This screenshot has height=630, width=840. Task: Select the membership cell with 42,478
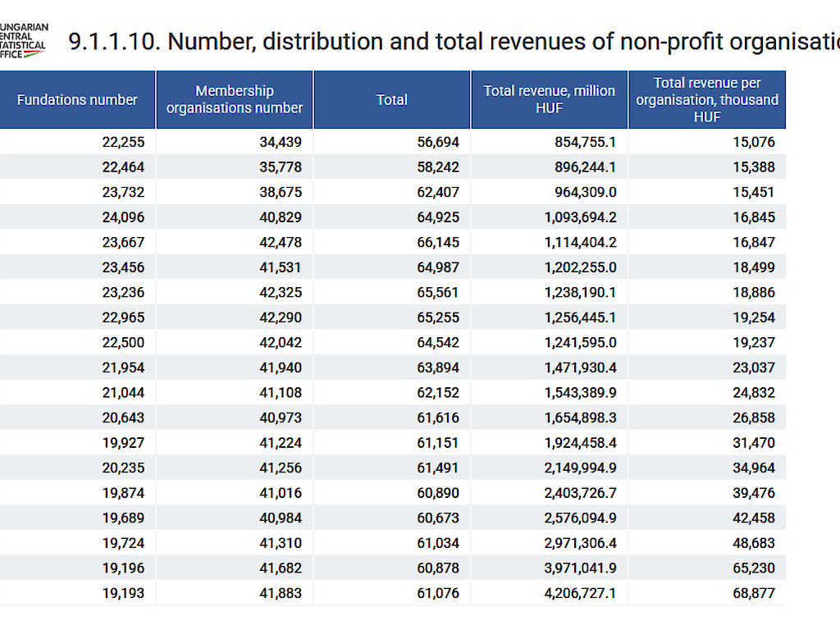281,243
